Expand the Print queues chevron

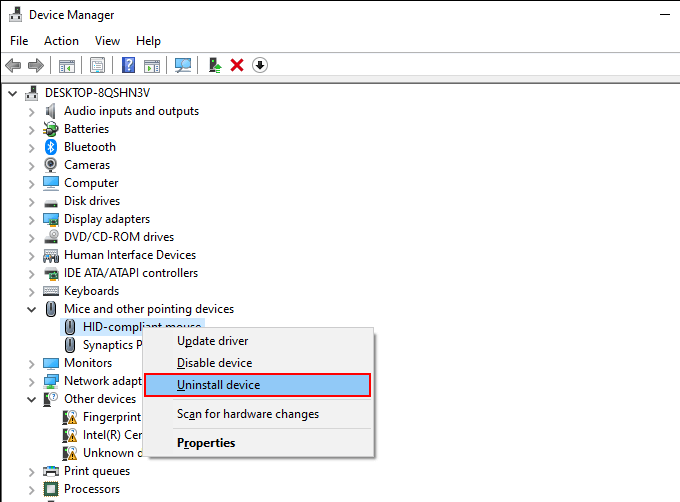31,472
